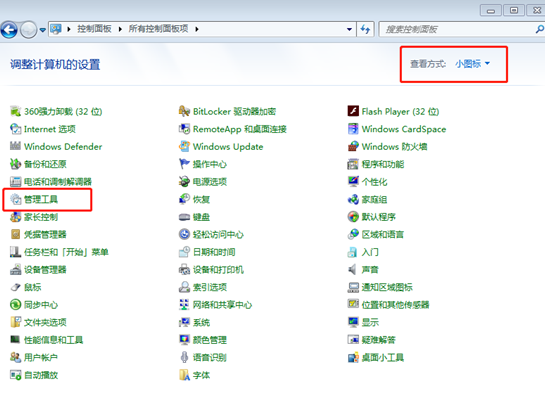Click the 设备管理器 icon
545x412 pixels.
[x=15, y=270]
